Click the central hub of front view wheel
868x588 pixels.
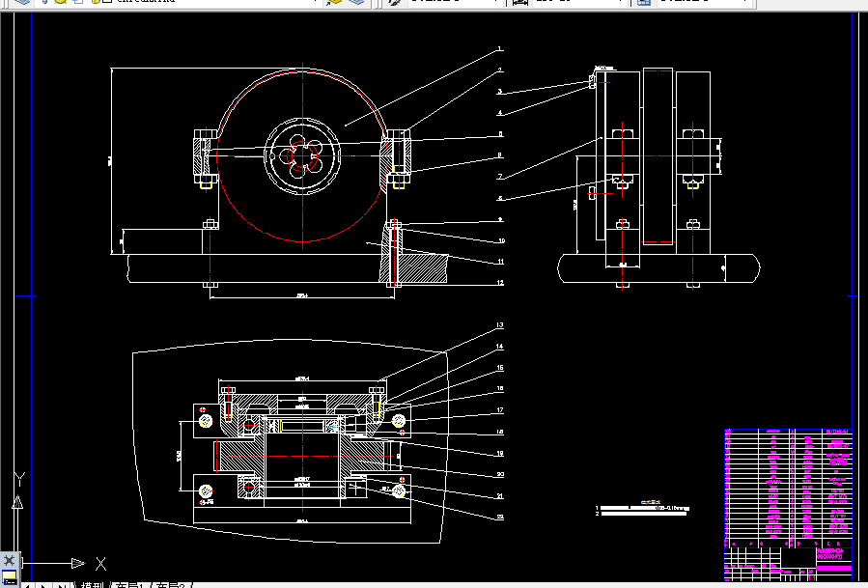[x=302, y=156]
